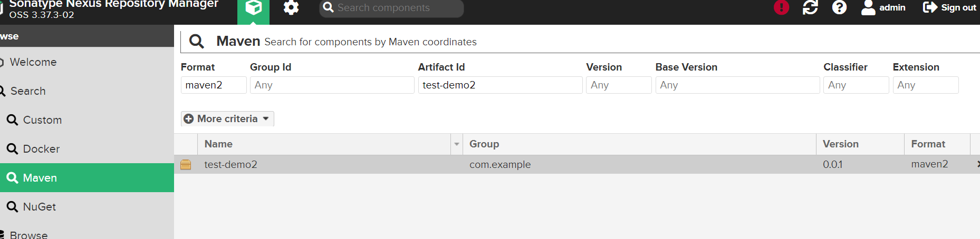Image resolution: width=980 pixels, height=239 pixels.
Task: Open the Browse cube icon in header
Action: coord(253,8)
